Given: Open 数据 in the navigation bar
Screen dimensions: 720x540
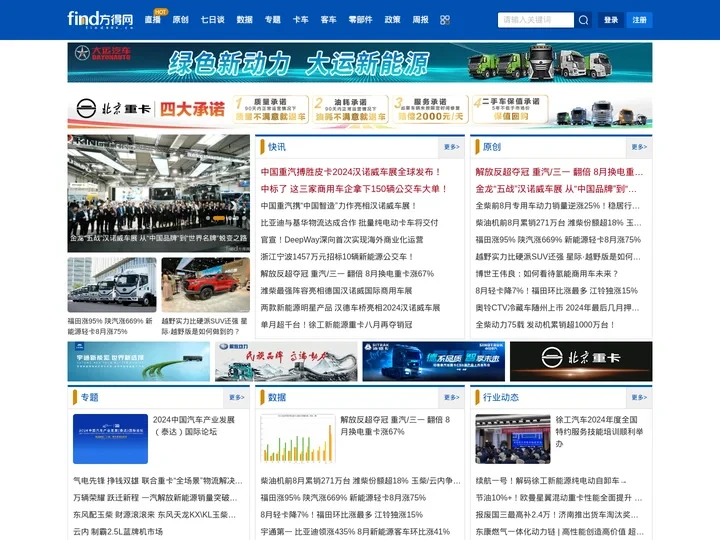Looking at the screenshot, I should pos(244,20).
